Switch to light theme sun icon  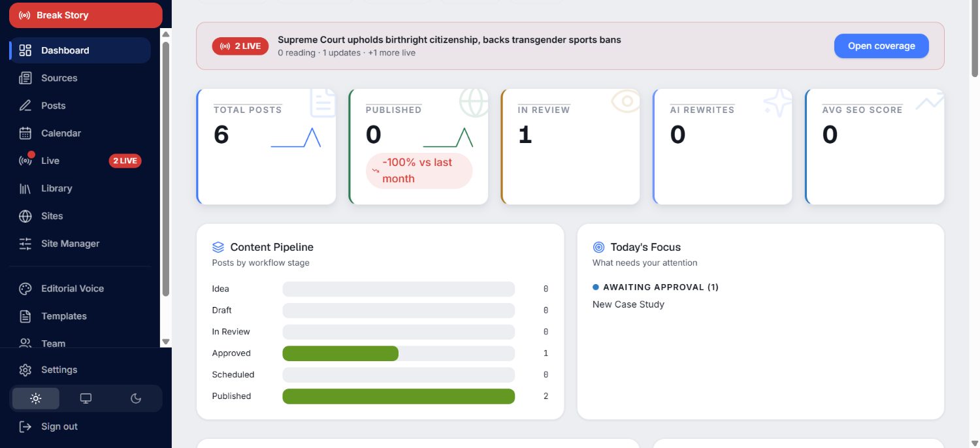[36, 398]
